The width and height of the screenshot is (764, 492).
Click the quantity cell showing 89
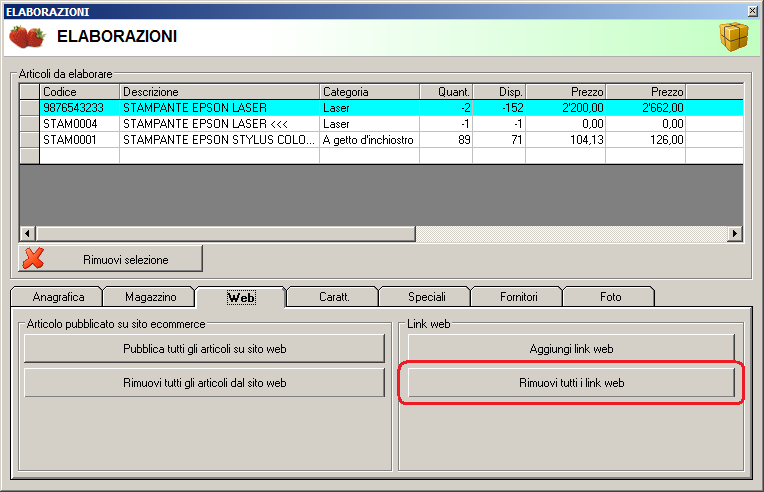(446, 140)
